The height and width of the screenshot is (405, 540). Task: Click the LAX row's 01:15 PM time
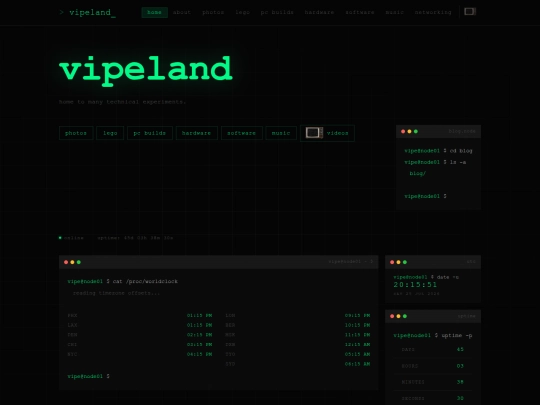coord(199,325)
